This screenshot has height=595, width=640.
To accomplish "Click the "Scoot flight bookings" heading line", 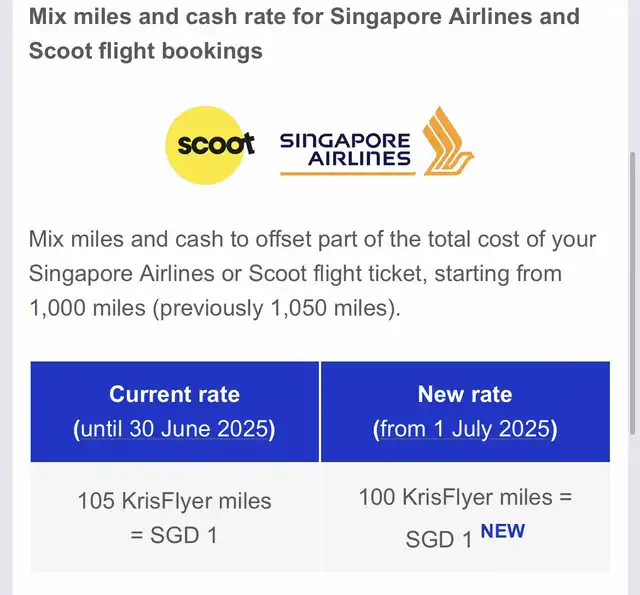I will [146, 51].
